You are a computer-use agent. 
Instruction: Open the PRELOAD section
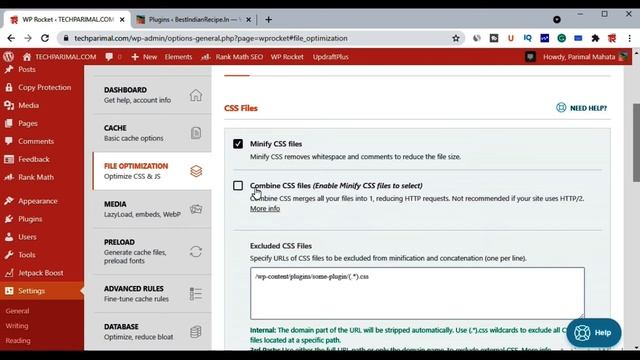click(x=152, y=251)
